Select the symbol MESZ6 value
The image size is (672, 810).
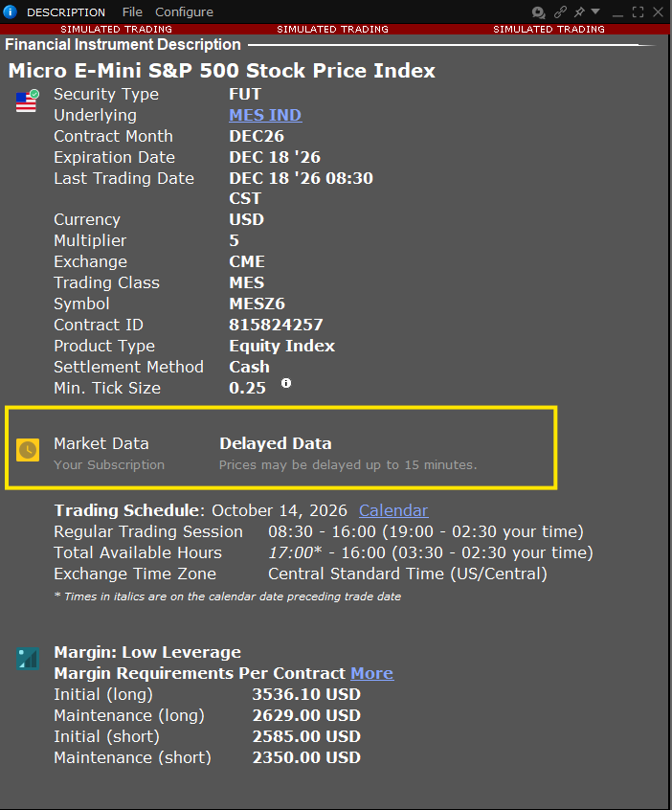pos(257,304)
